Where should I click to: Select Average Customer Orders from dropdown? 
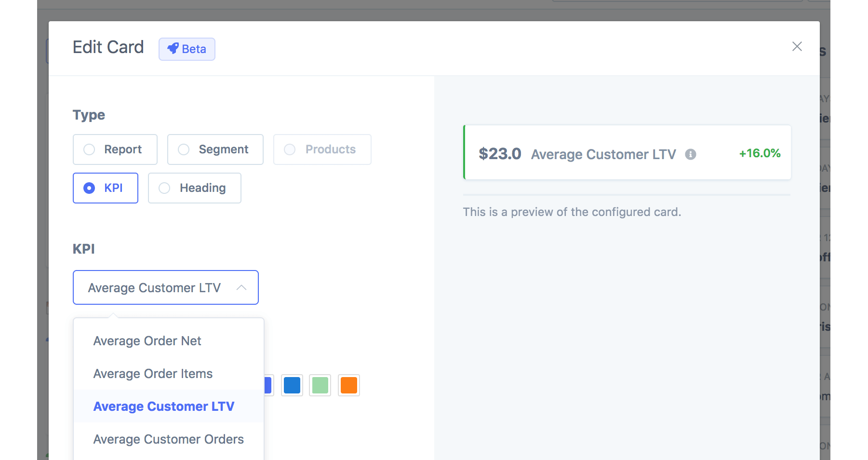click(x=168, y=439)
